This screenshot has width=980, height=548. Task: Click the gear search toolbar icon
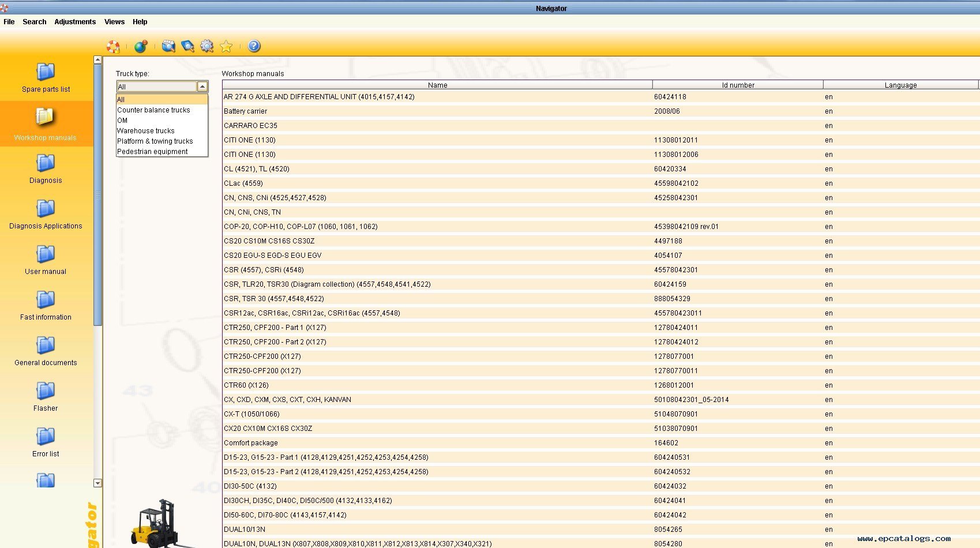coord(206,46)
